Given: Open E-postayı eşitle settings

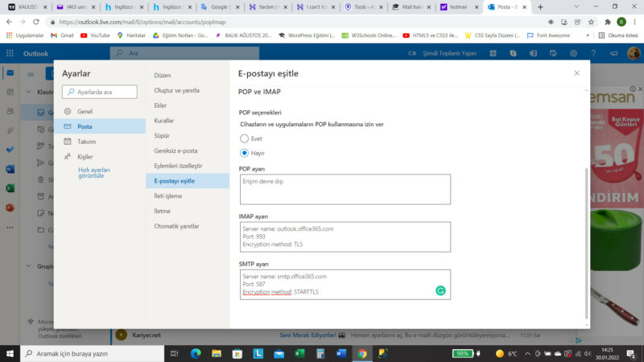Looking at the screenshot, I should 188,181.
